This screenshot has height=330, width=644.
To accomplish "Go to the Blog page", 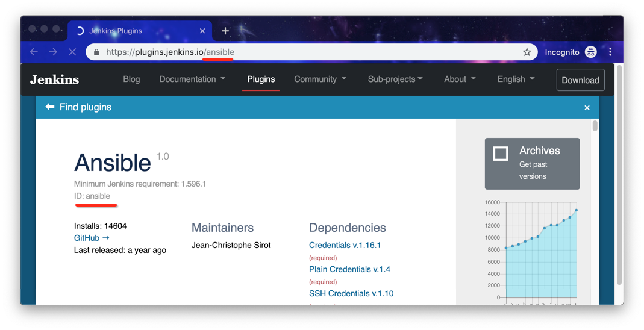I will (131, 79).
